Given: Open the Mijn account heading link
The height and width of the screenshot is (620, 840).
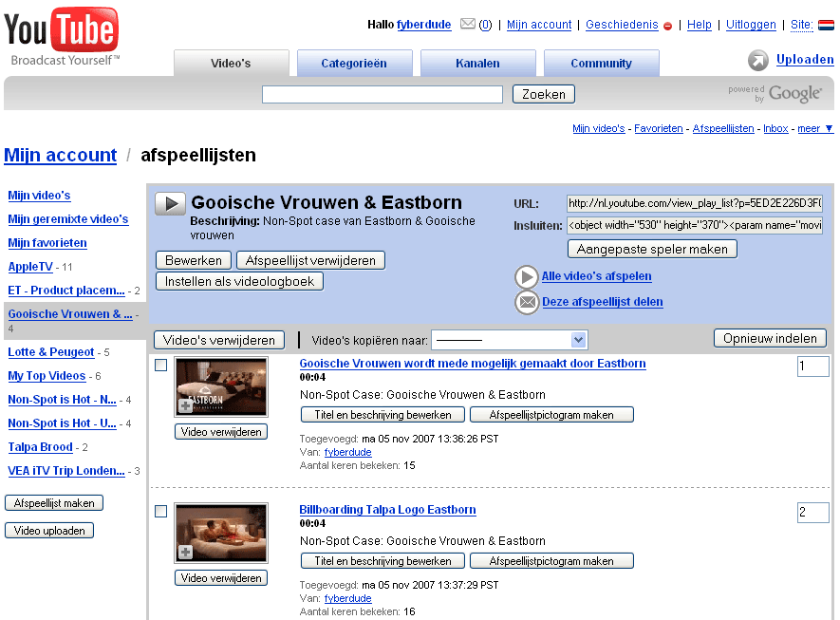Looking at the screenshot, I should (x=60, y=155).
